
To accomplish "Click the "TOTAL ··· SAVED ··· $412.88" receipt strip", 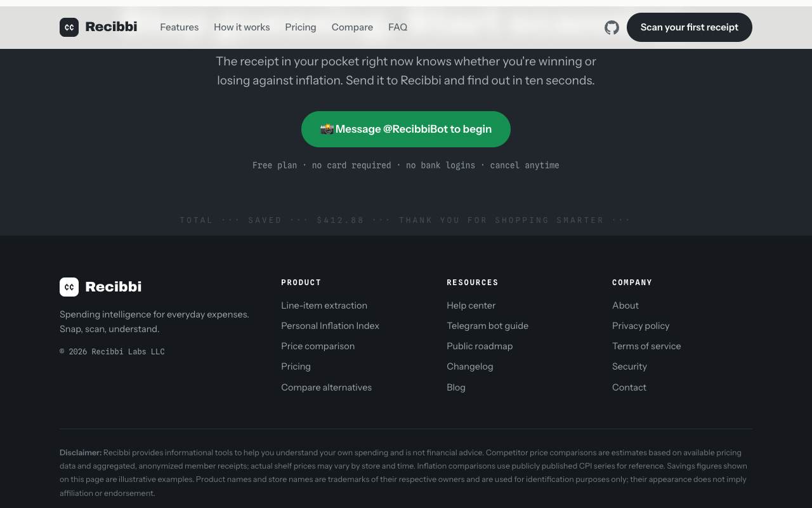I will [406, 220].
